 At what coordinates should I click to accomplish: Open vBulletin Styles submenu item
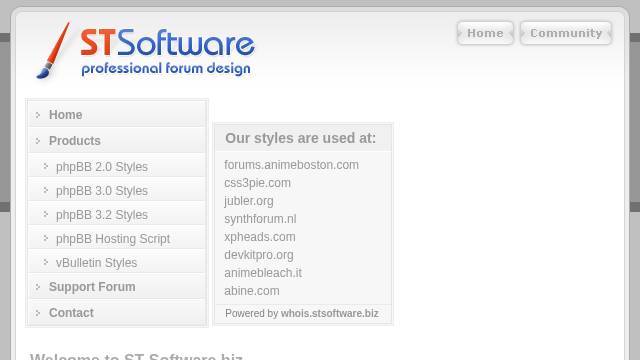pos(117,262)
